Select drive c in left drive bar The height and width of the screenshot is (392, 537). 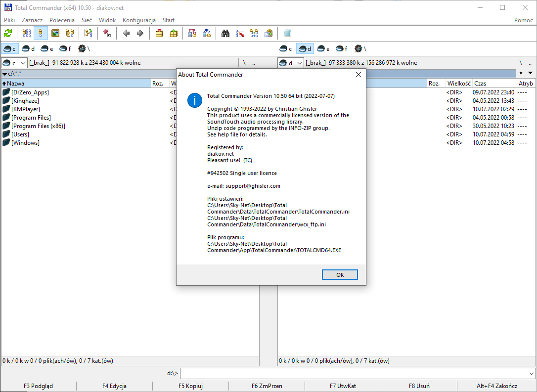pos(9,48)
